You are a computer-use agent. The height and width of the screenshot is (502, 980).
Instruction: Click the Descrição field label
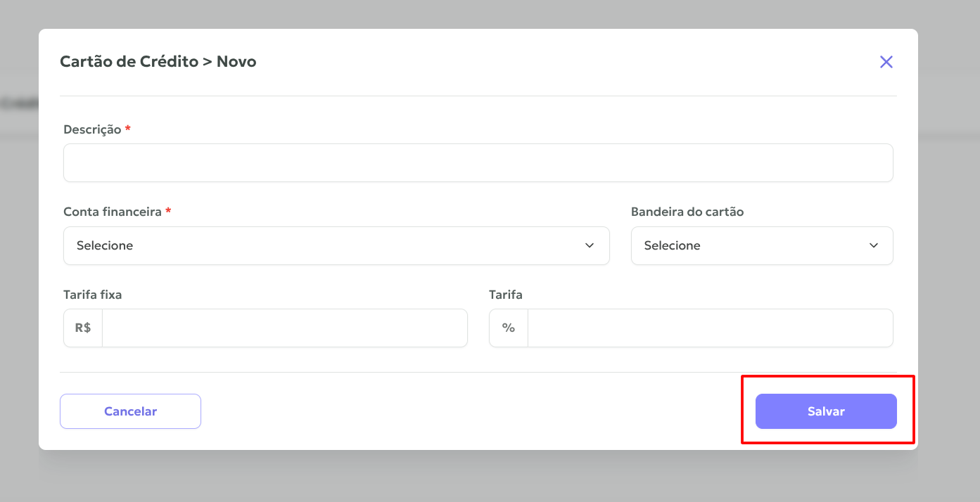92,130
